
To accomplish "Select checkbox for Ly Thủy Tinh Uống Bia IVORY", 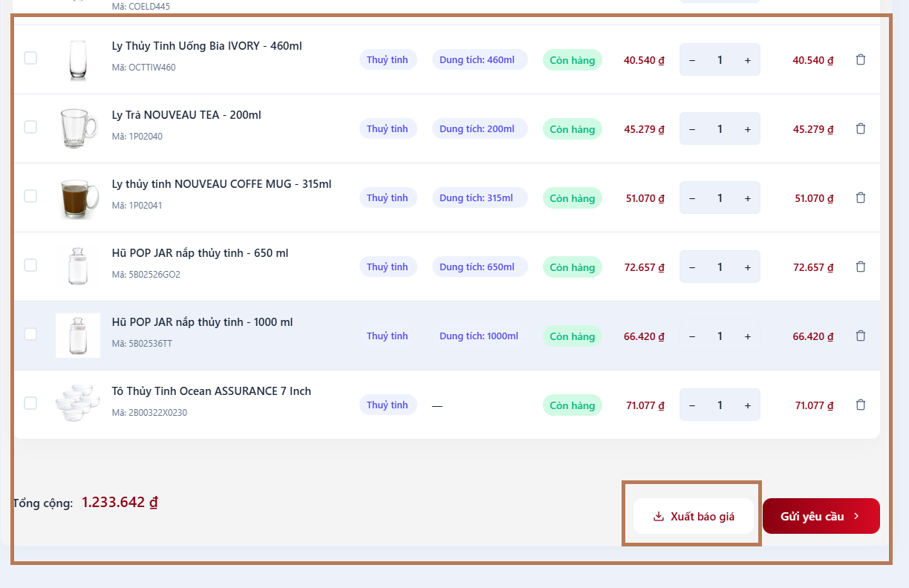I will pos(30,58).
